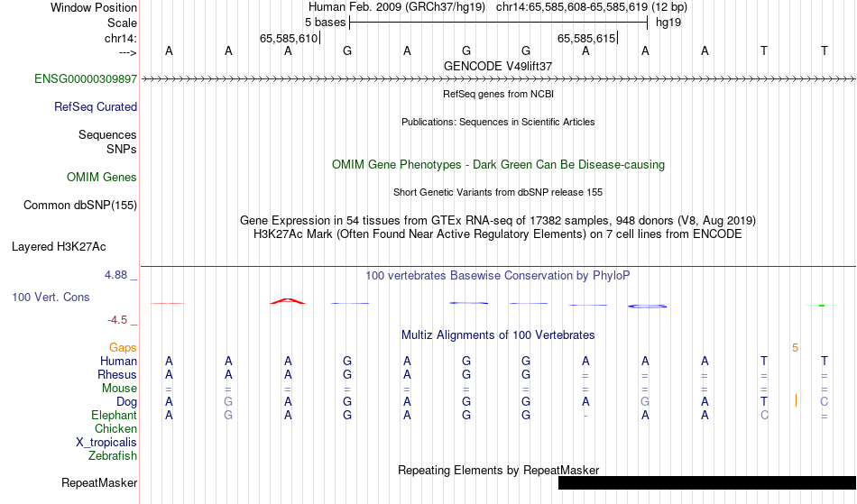This screenshot has height=504, width=857.
Task: Click the 65,585,615 position marker
Action: pyautogui.click(x=587, y=38)
